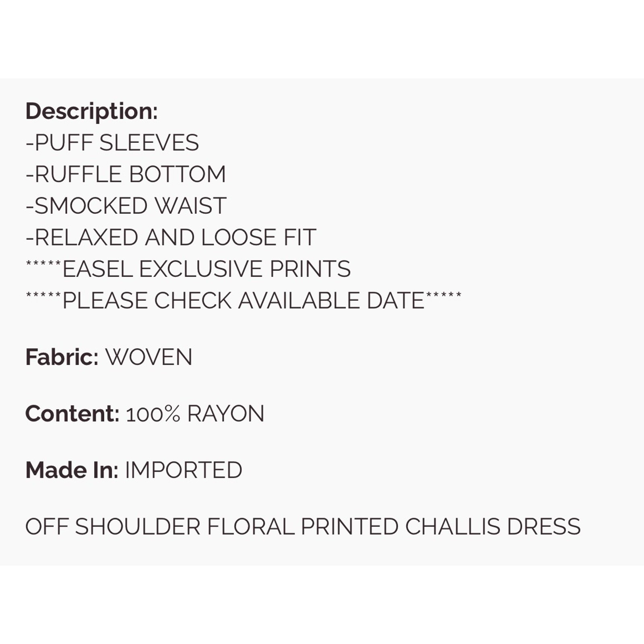This screenshot has height=644, width=644.
Task: Click the IMPORTED value text
Action: click(184, 470)
